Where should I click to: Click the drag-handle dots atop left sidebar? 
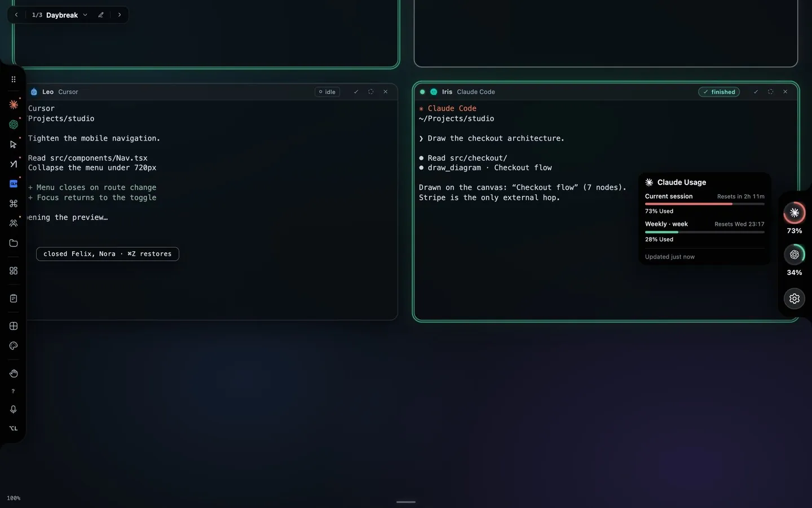point(14,80)
